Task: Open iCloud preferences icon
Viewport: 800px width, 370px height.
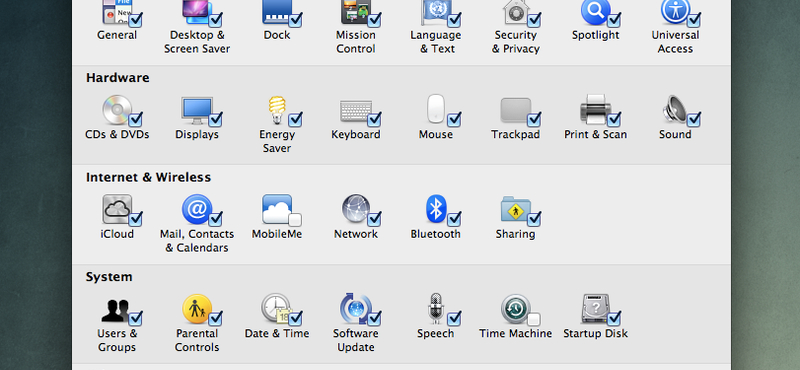Action: [x=117, y=209]
